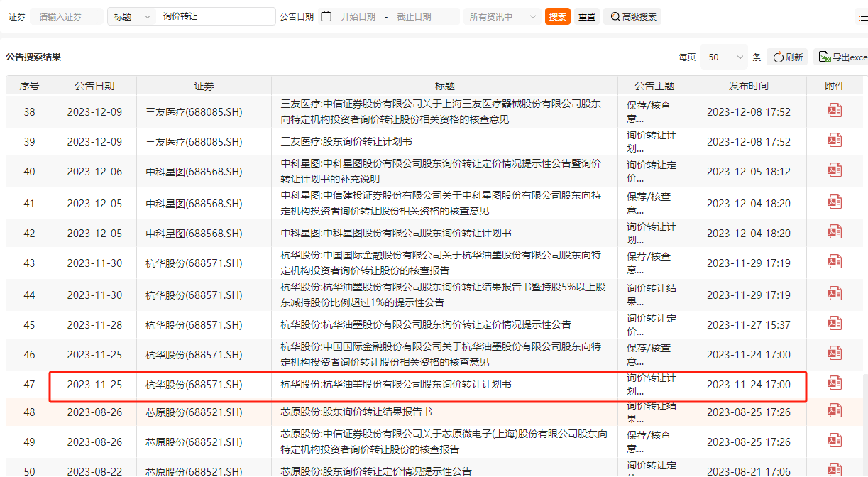Open the list menu icon at top right
This screenshot has height=477, width=868.
point(862,16)
